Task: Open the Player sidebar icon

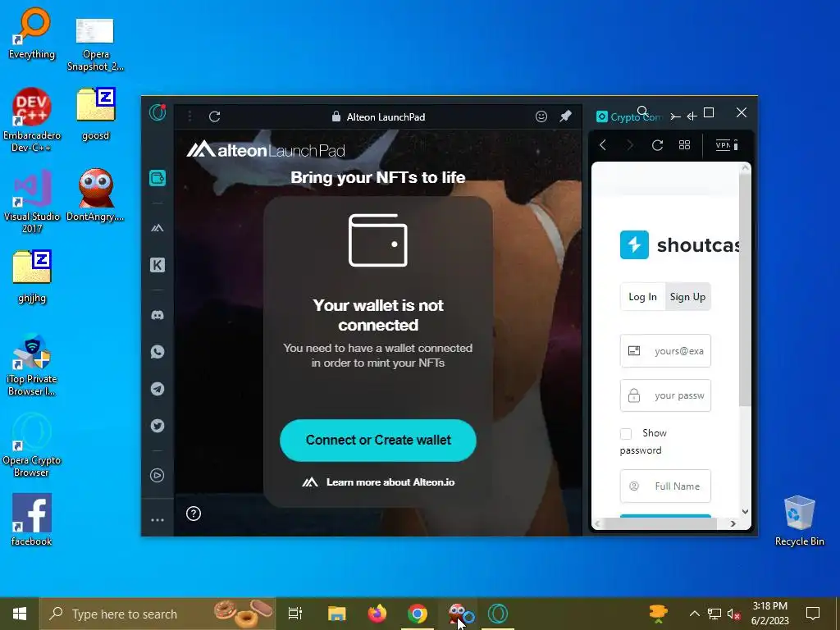Action: click(x=157, y=475)
